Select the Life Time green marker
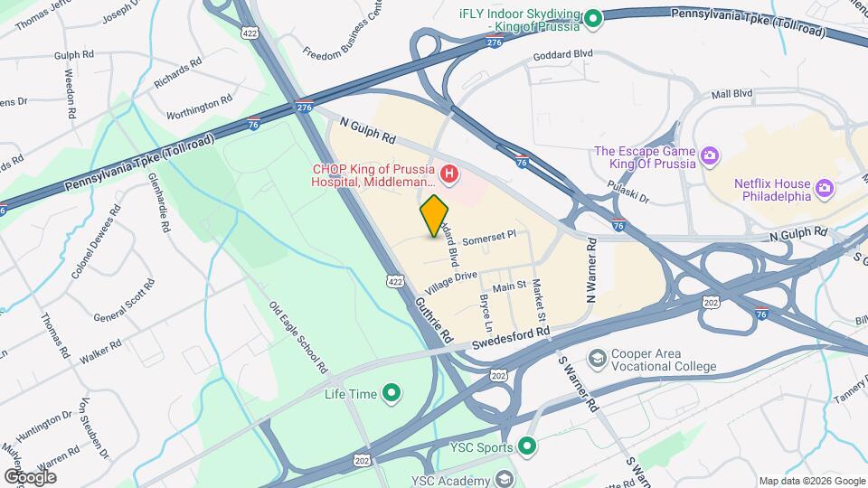Image resolution: width=868 pixels, height=488 pixels. (x=392, y=393)
